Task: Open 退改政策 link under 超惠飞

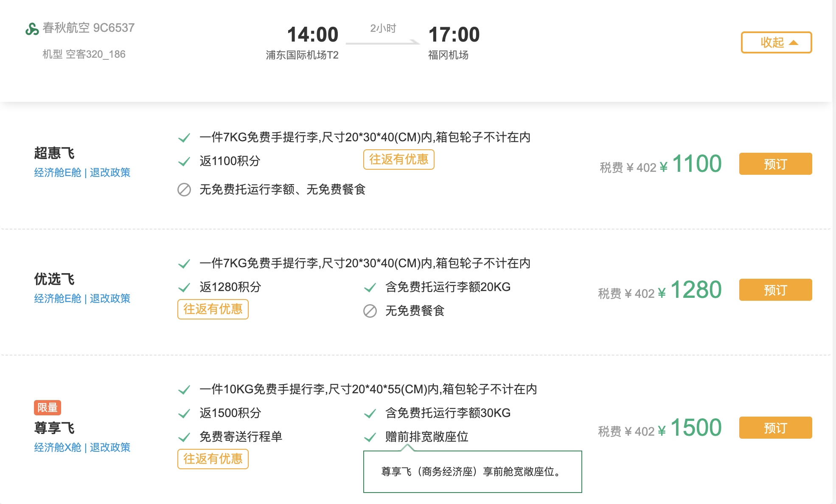Action: coord(110,173)
